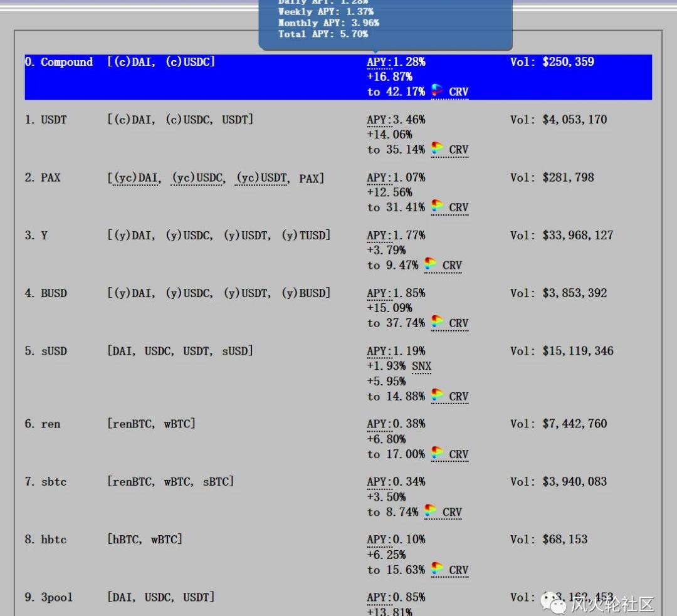Image resolution: width=677 pixels, height=616 pixels.
Task: Click the CRV text label after 15.63%
Action: (x=458, y=570)
